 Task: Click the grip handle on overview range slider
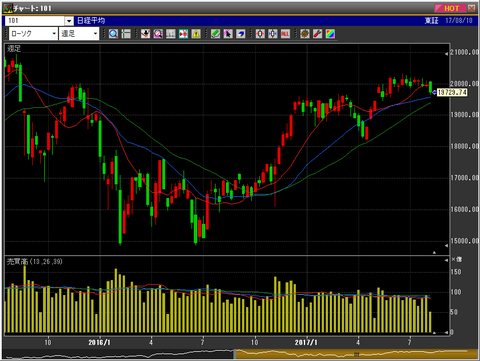(356, 354)
